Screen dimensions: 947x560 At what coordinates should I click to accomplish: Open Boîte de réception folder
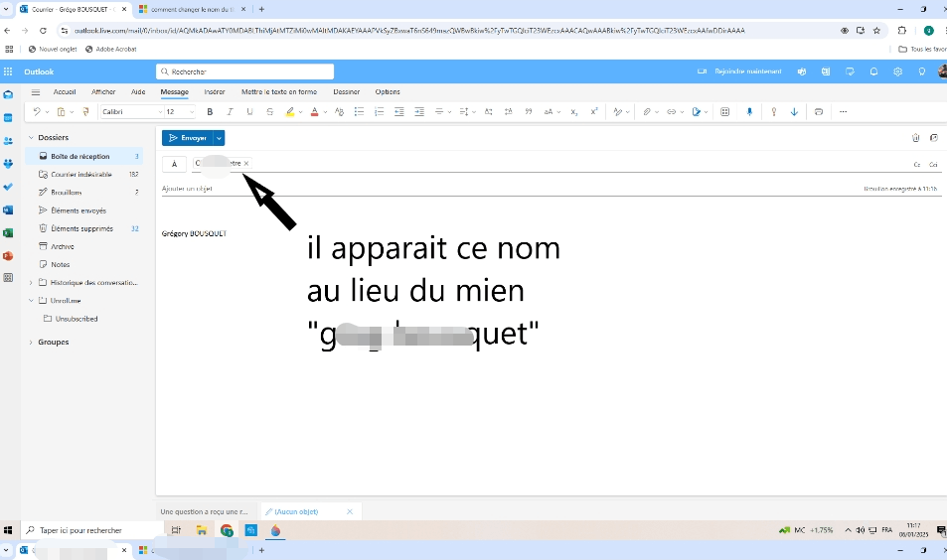click(x=83, y=156)
